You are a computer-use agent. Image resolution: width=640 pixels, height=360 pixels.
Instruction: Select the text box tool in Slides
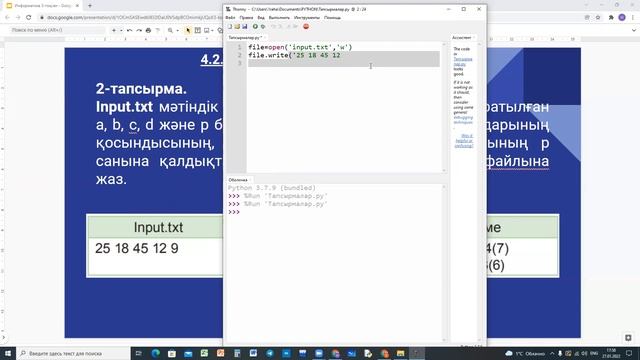click(x=198, y=30)
